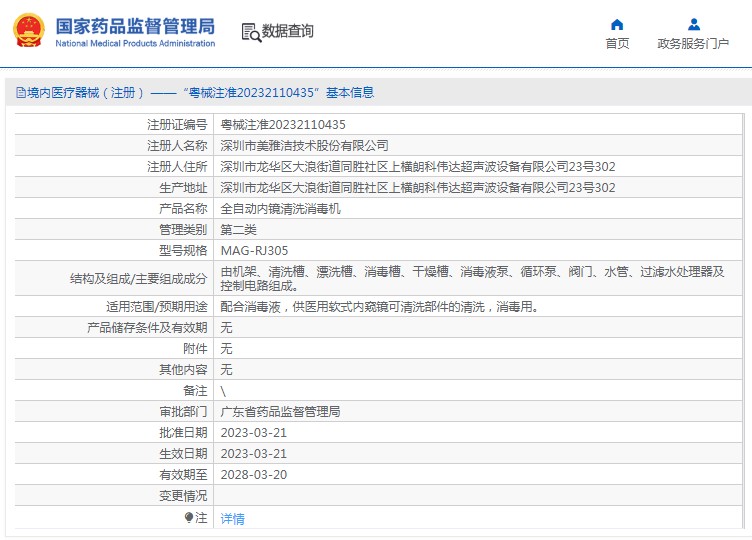Click the 生效日期 row label
The image size is (752, 540).
coord(183,454)
